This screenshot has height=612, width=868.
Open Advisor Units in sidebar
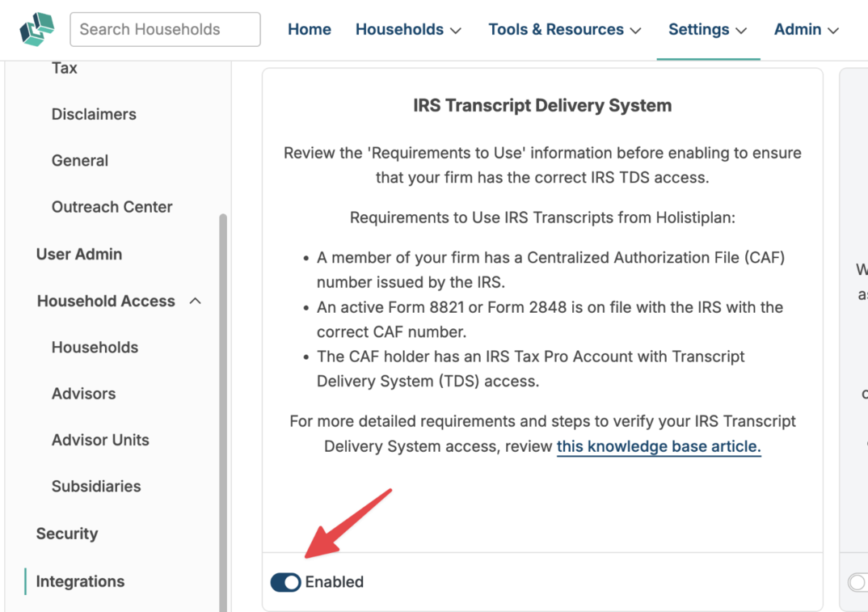point(100,441)
